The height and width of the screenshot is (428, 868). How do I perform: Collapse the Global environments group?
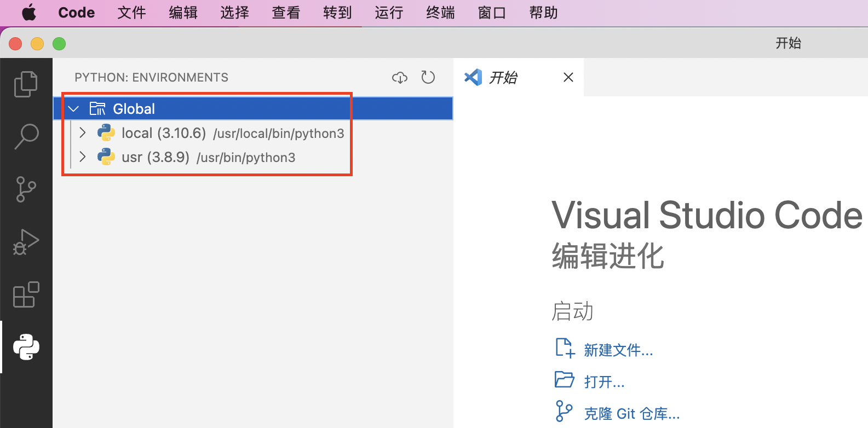point(73,109)
